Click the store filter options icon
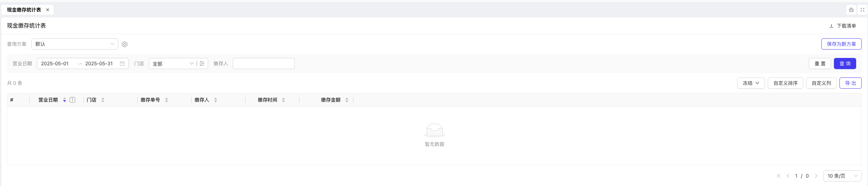 202,64
